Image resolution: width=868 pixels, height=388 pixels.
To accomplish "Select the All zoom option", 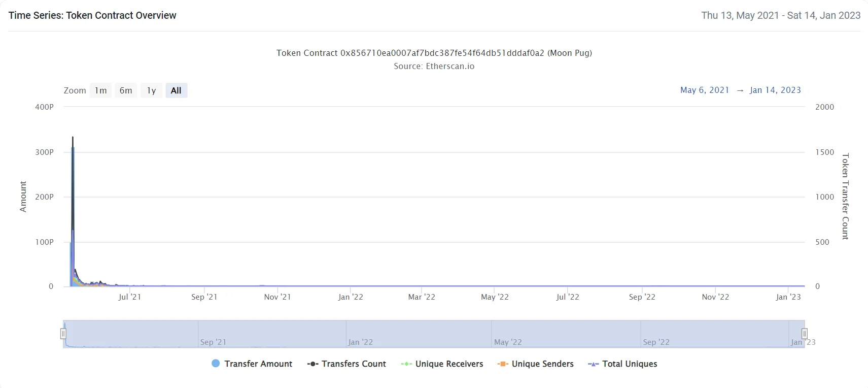I will 176,90.
